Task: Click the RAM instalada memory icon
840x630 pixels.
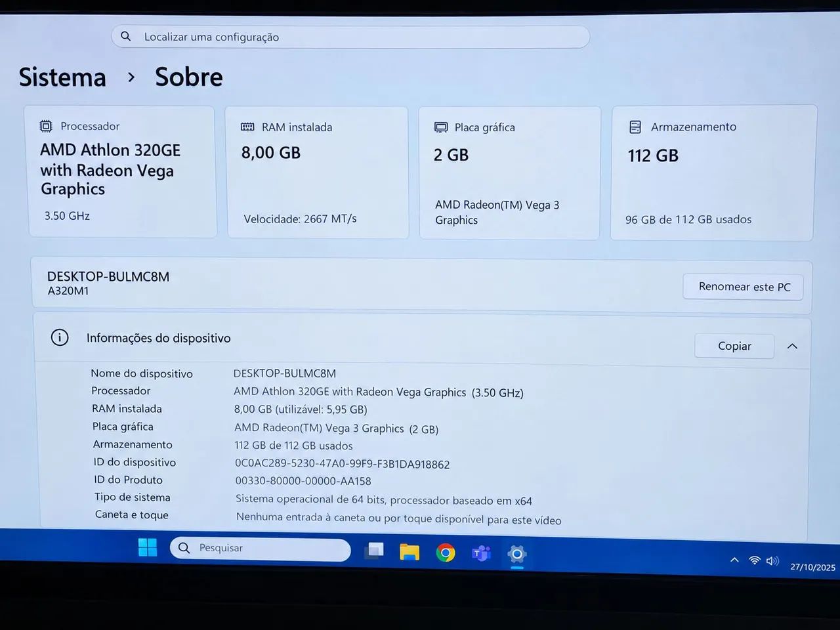Action: pos(247,127)
